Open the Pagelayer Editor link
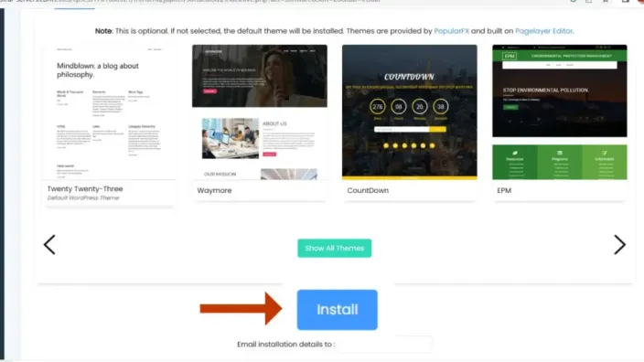Image resolution: width=644 pixels, height=362 pixels. coord(543,31)
